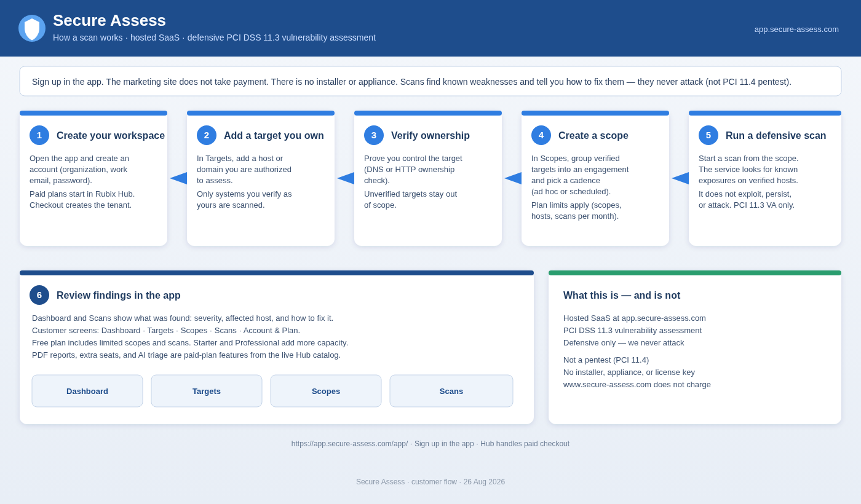Screen dimensions: 861x504
Task: Click "Defensive only — we never attack" text
Action: pyautogui.click(x=624, y=343)
